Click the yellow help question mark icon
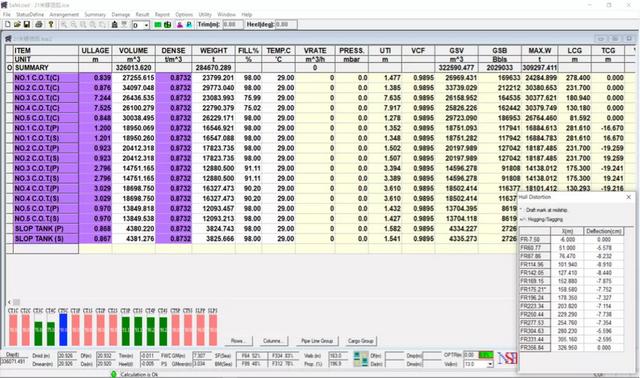This screenshot has width=640, height=378. coord(51,24)
